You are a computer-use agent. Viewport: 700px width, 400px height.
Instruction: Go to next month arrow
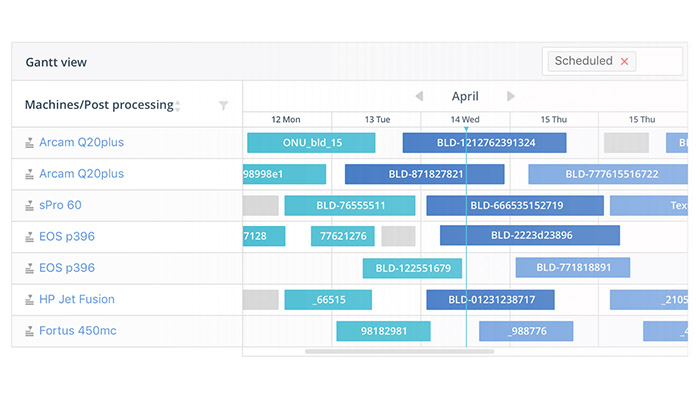click(x=511, y=96)
